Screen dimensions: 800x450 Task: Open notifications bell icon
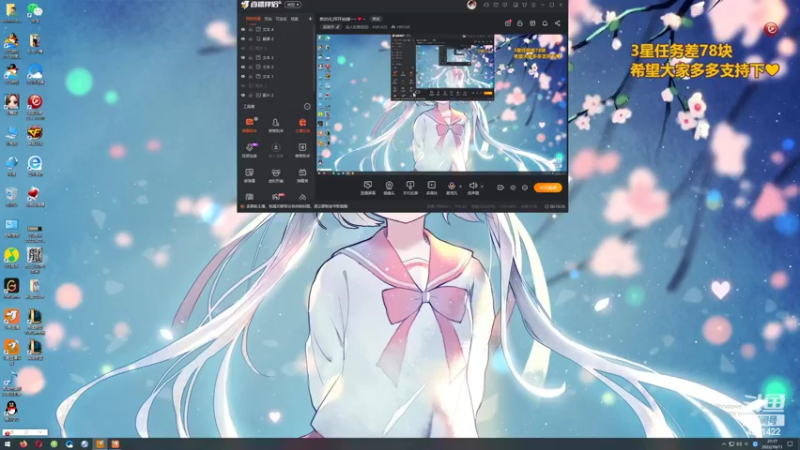tap(545, 23)
